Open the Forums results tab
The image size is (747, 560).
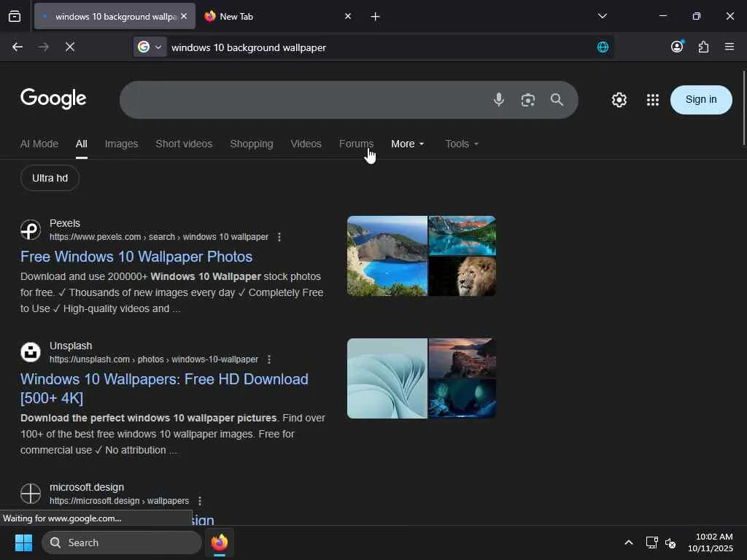coord(356,144)
